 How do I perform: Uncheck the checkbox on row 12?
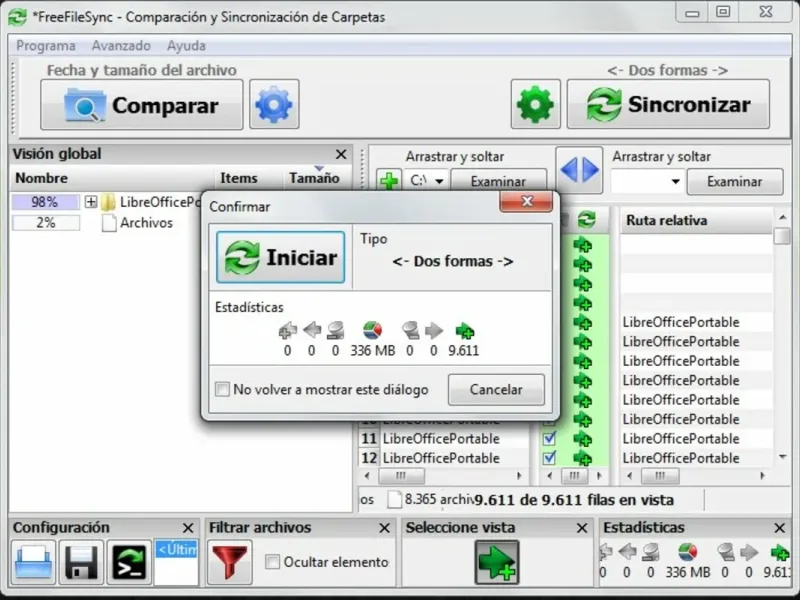click(549, 458)
